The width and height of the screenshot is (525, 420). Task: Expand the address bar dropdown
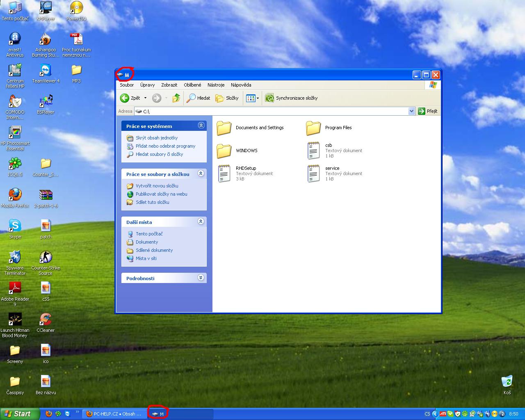click(411, 111)
